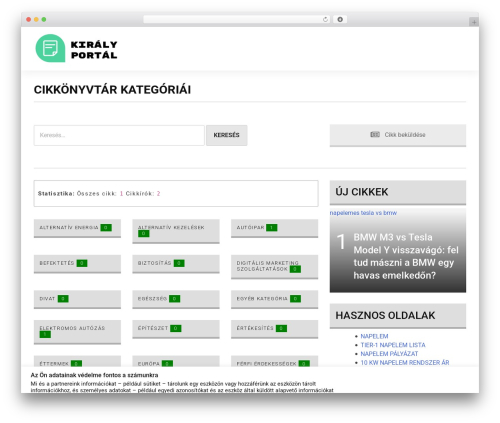Open the Autóipar category
Screen dimensions: 500x423
tap(275, 228)
